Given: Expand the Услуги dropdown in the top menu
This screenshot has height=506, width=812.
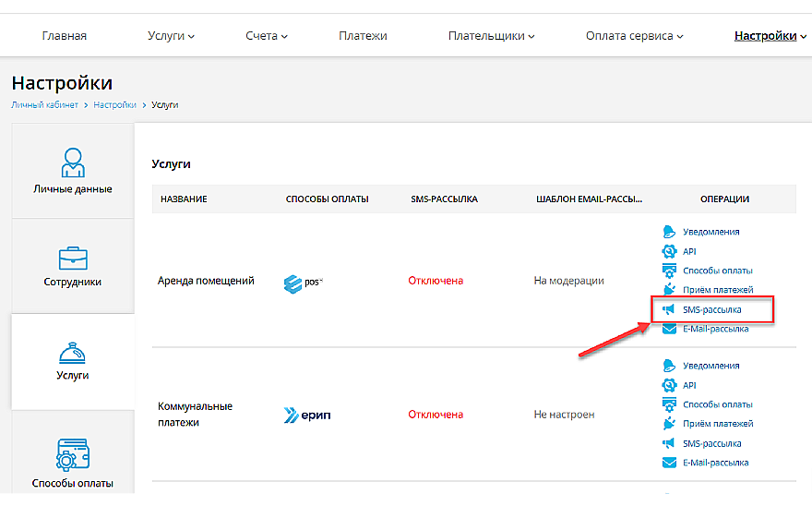Looking at the screenshot, I should click(171, 36).
